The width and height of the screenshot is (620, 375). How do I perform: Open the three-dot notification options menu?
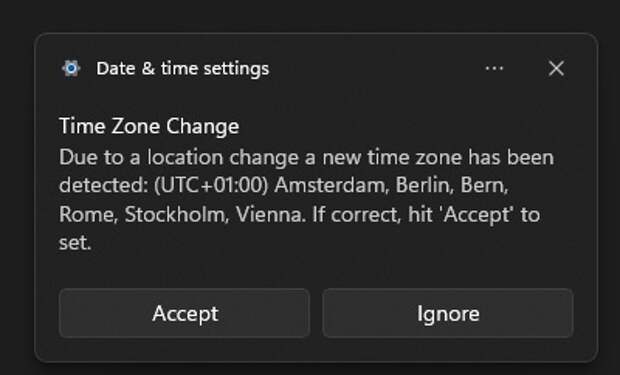click(x=494, y=68)
